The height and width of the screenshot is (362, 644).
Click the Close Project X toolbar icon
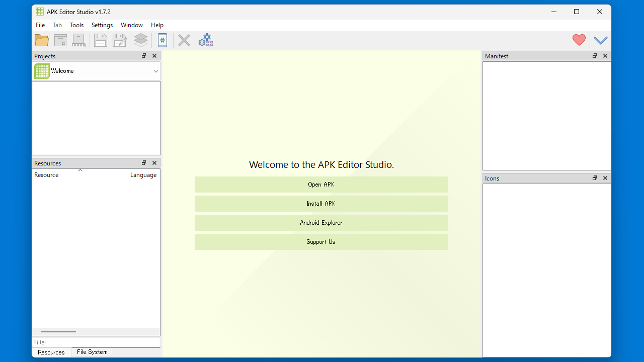pos(184,40)
